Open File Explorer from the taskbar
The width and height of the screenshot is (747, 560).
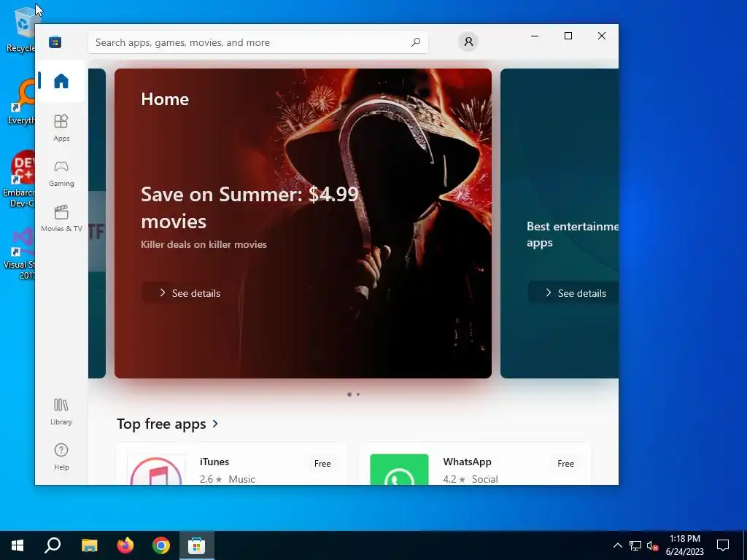89,545
